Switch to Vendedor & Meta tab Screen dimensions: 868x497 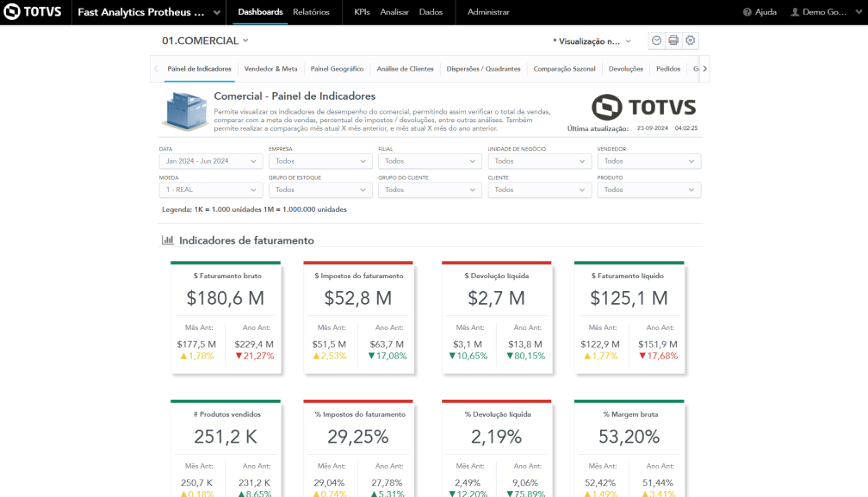tap(270, 69)
